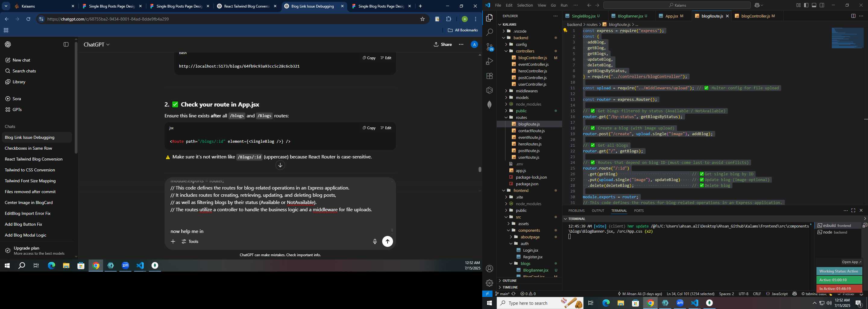Click ChatGPT microphone dictate icon
This screenshot has width=868, height=309.
click(375, 241)
